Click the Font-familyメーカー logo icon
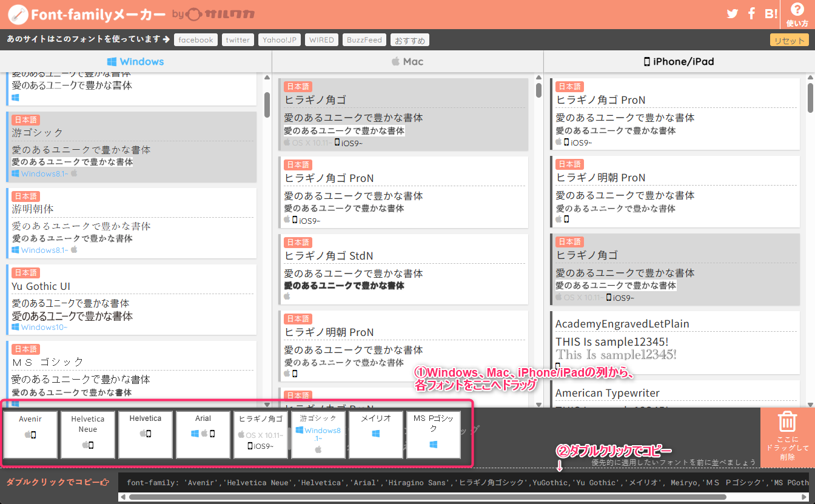Image resolution: width=815 pixels, height=504 pixels. click(19, 15)
